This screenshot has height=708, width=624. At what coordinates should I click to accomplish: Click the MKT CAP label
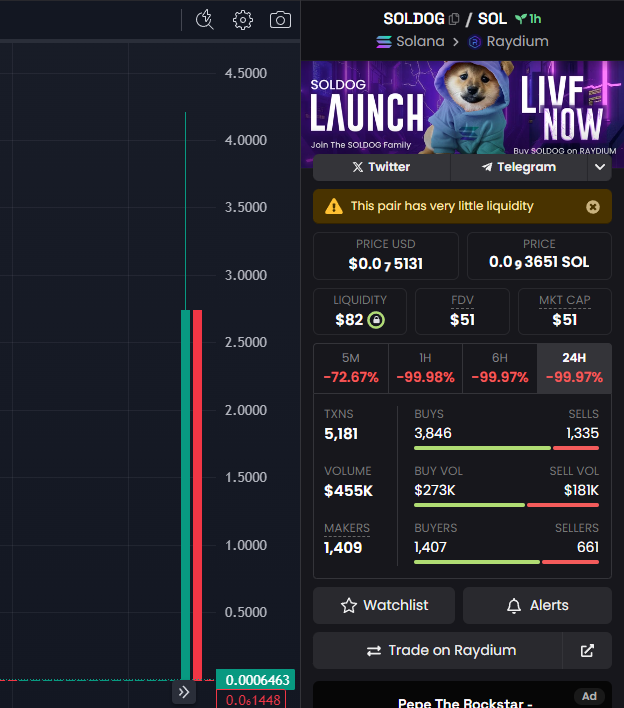click(564, 300)
